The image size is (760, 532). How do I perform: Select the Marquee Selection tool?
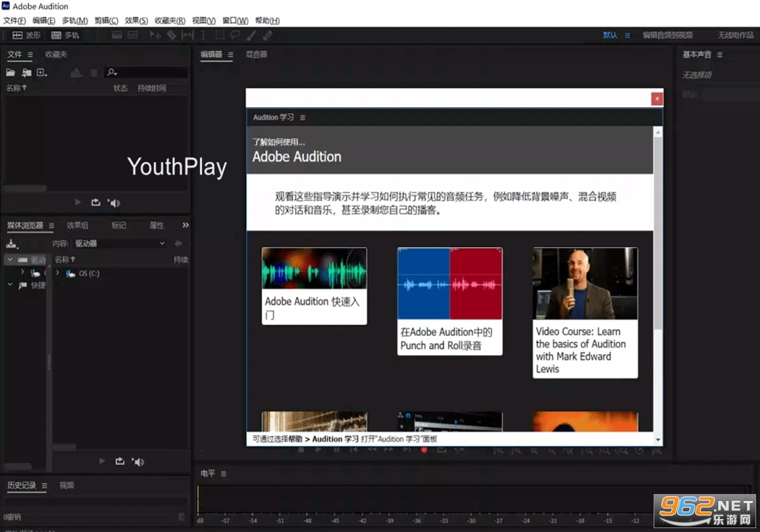click(220, 36)
